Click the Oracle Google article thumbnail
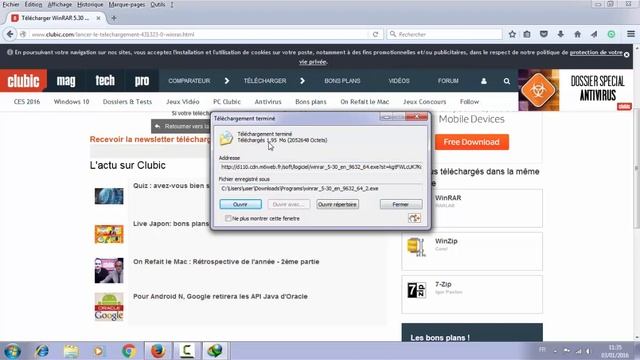The width and height of the screenshot is (640, 360). point(109,307)
